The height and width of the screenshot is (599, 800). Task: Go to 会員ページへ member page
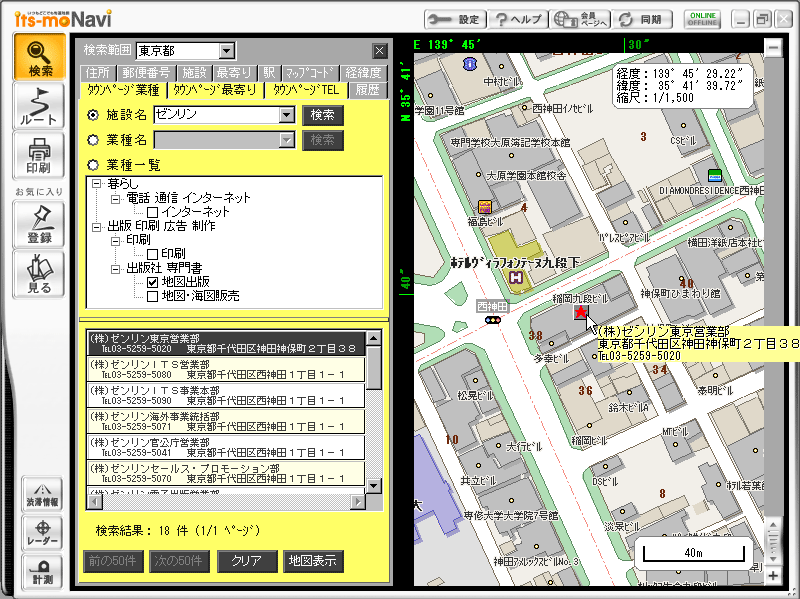point(580,19)
